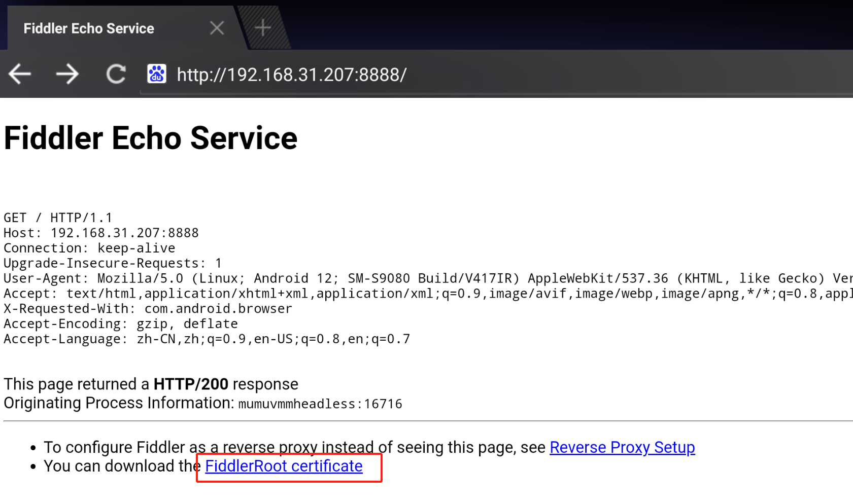Click the 'mumuvmmheadless:16716' process text

(x=320, y=404)
